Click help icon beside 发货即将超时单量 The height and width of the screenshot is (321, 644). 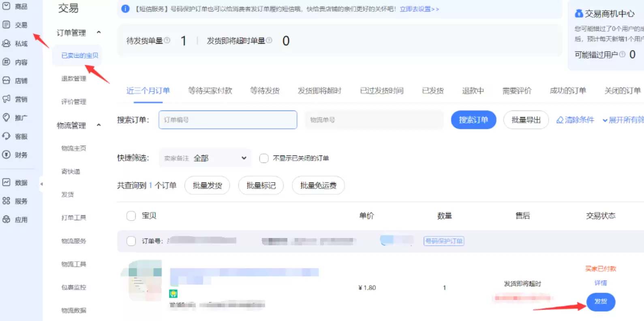(x=269, y=40)
